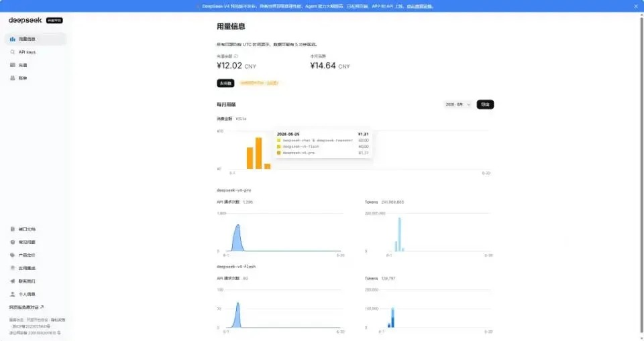Click the deepseek-v4-pro legend swatch in tooltip

[279, 153]
